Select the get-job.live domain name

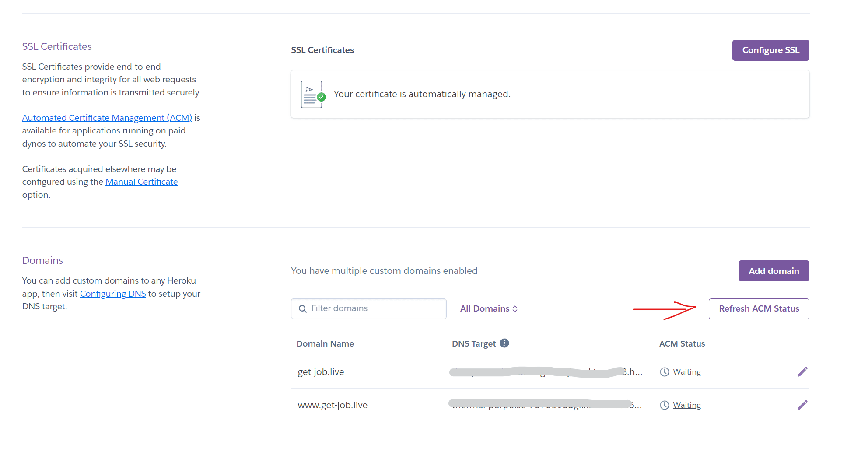(x=321, y=372)
